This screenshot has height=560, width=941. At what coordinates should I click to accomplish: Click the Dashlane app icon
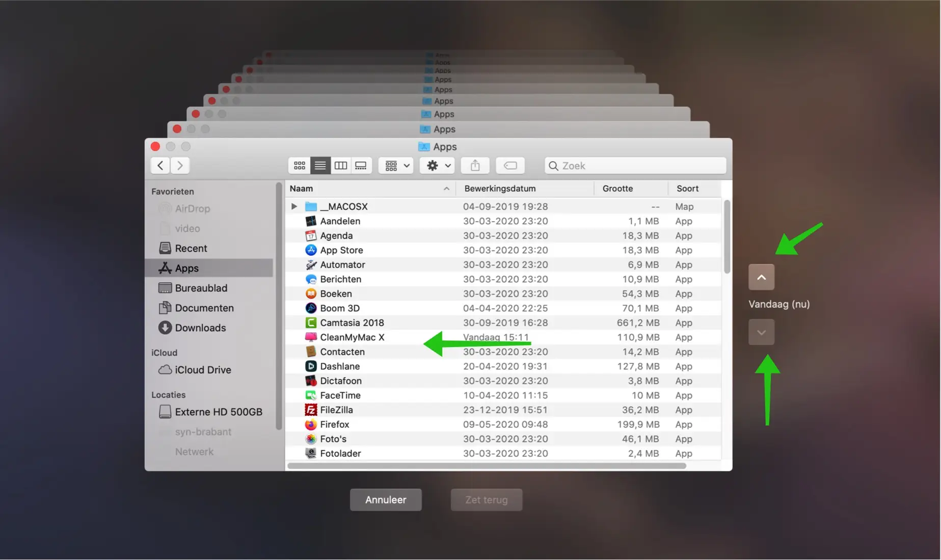tap(311, 366)
